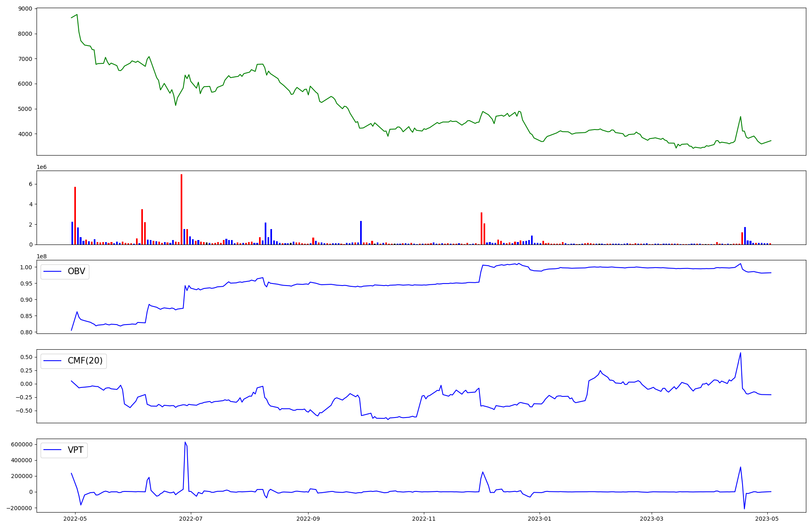Click the tallest red volume bar
The height and width of the screenshot is (528, 812).
pos(181,209)
